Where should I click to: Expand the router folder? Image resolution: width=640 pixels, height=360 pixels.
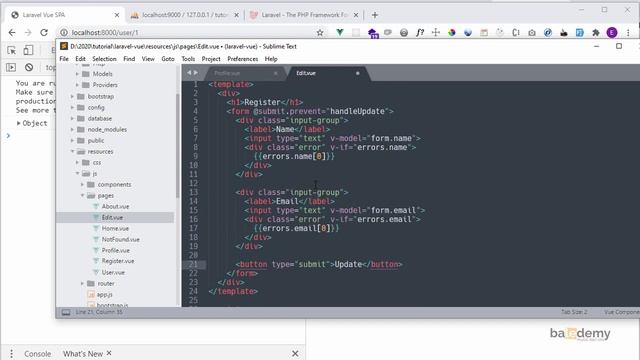pyautogui.click(x=82, y=283)
